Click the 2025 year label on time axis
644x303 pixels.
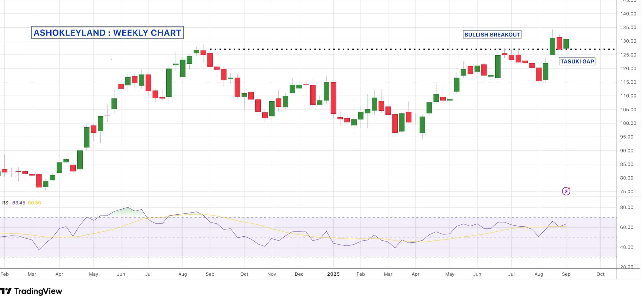pyautogui.click(x=333, y=274)
